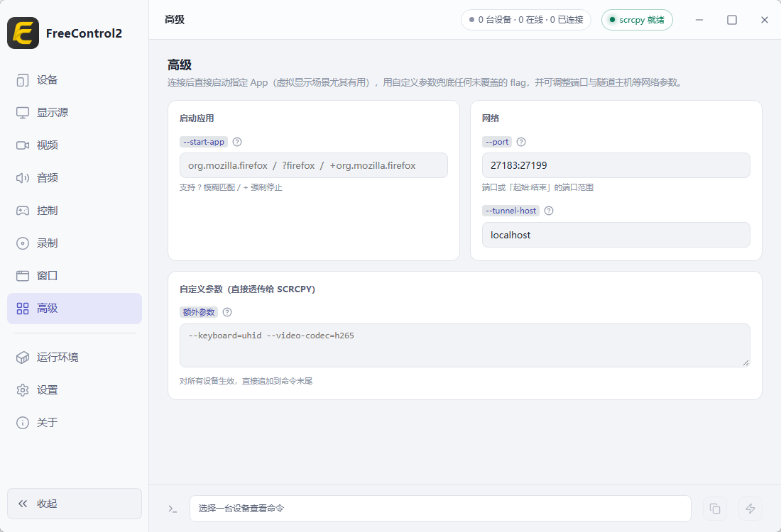Viewport: 781px width, 532px height.
Task: Click the FreeControl2 app logo
Action: click(x=23, y=33)
